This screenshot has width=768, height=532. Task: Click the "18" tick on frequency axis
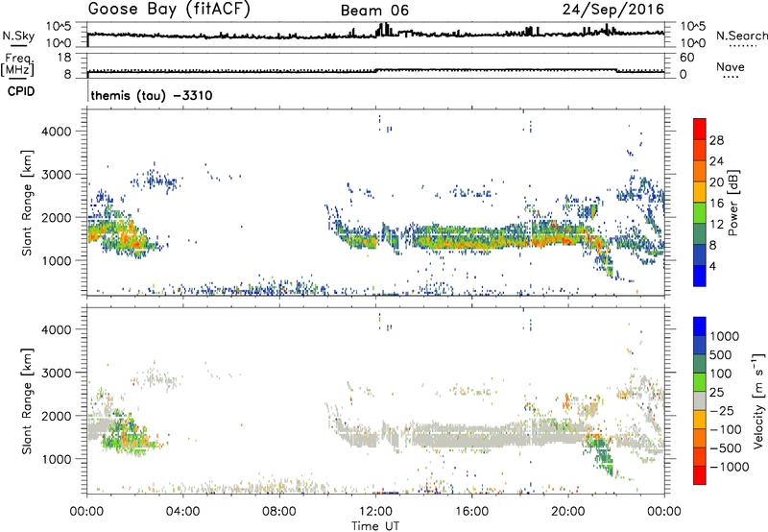[64, 58]
